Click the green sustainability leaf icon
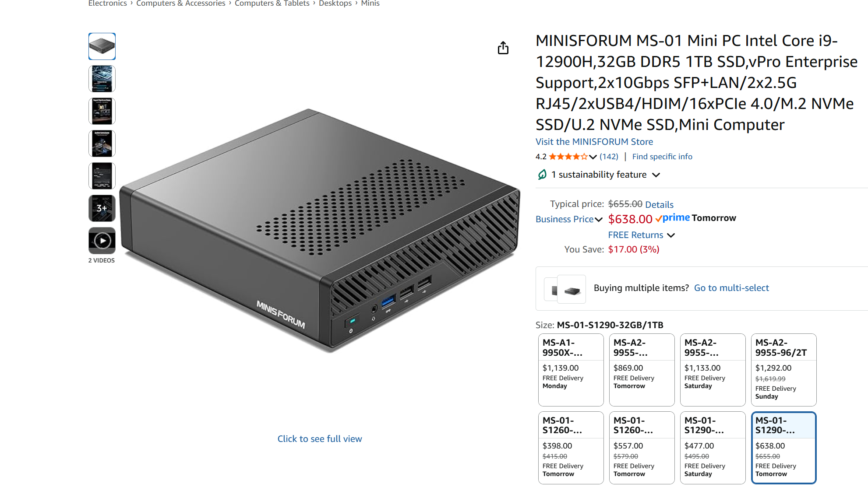This screenshot has height=487, width=868. [x=542, y=175]
